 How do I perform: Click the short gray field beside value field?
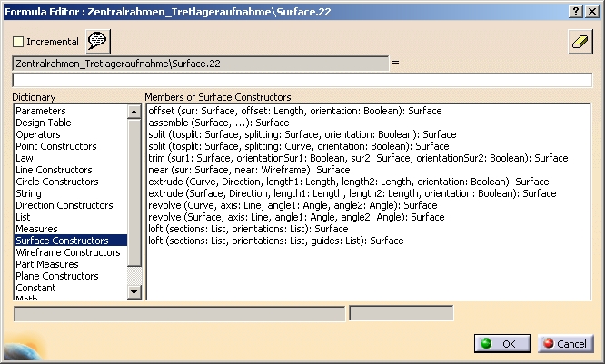402,313
